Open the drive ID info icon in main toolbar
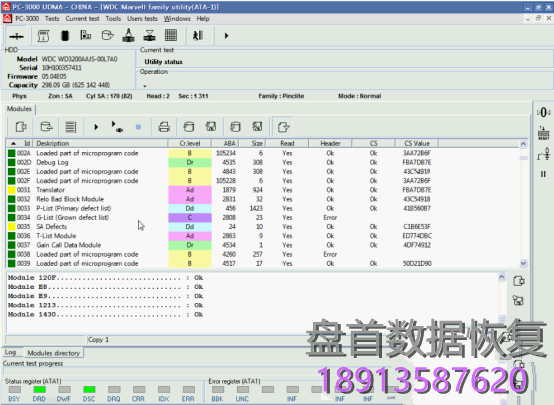554x405 pixels. coord(43,36)
